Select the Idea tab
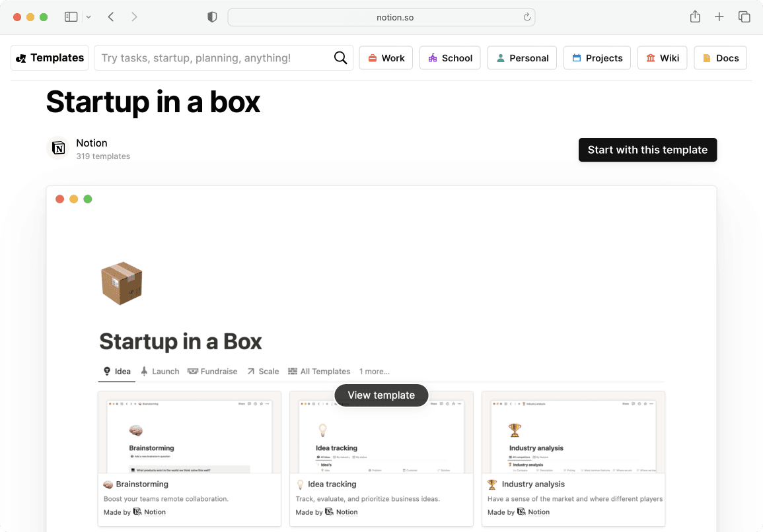 coord(116,371)
